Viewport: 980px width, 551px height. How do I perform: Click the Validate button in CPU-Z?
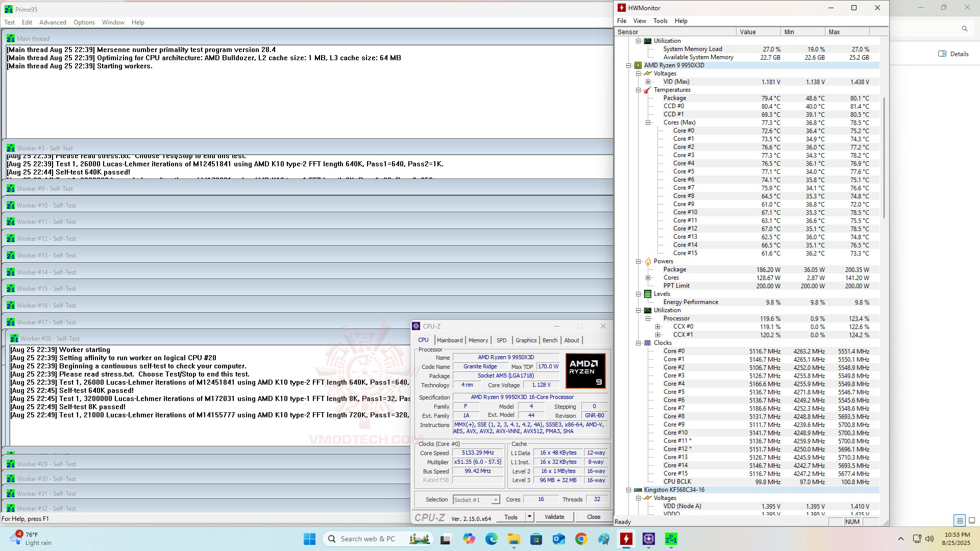(554, 517)
